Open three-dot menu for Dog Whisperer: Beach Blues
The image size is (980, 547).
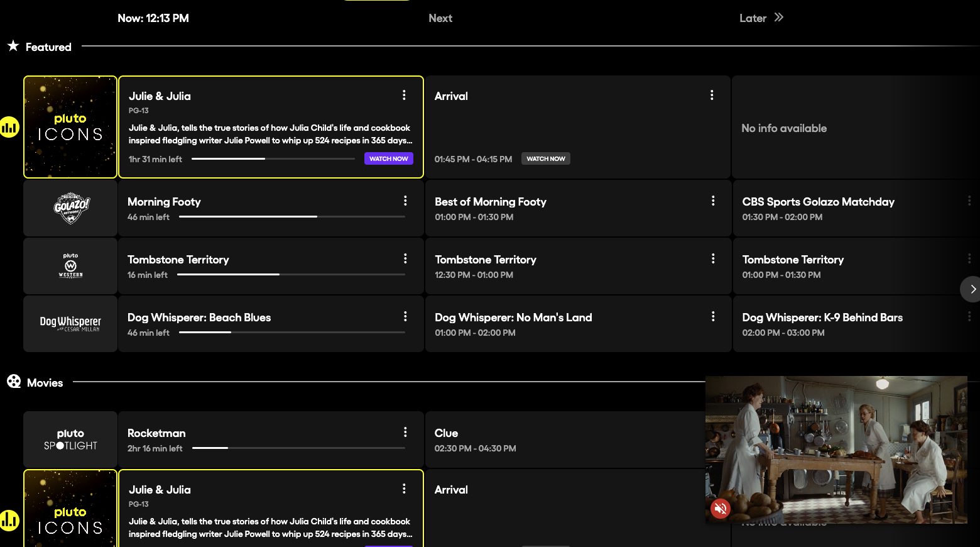[405, 316]
